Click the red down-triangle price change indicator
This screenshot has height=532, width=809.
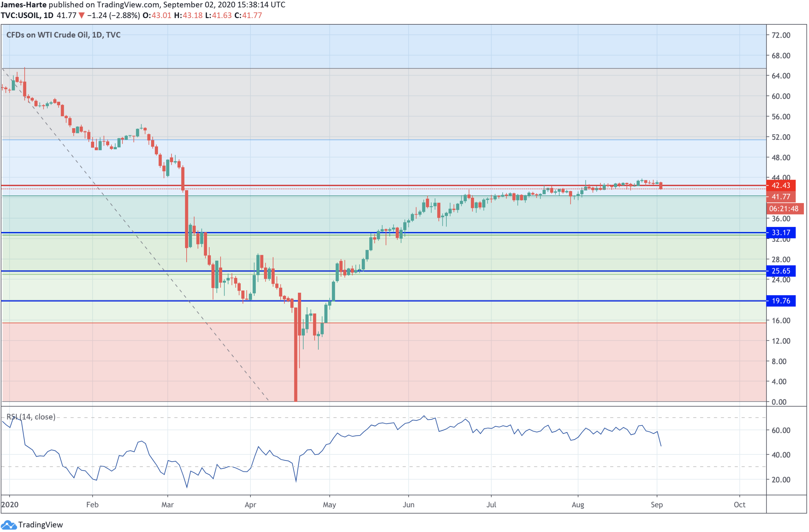(81, 16)
